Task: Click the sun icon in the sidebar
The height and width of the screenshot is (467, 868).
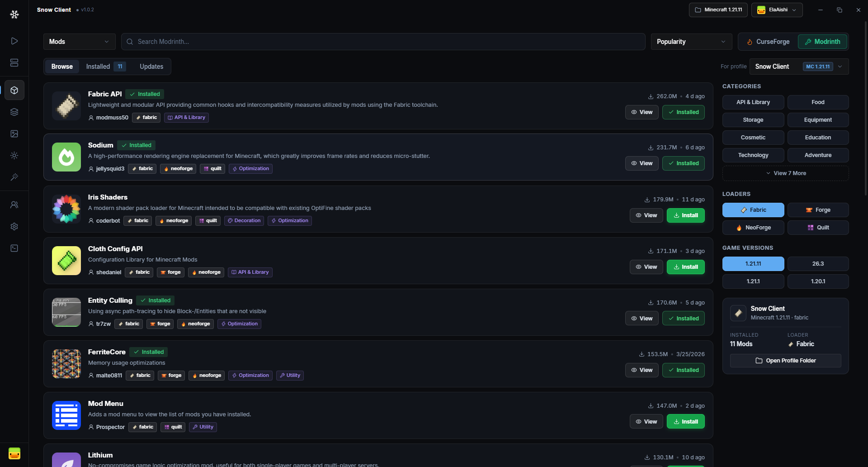Action: (14, 156)
